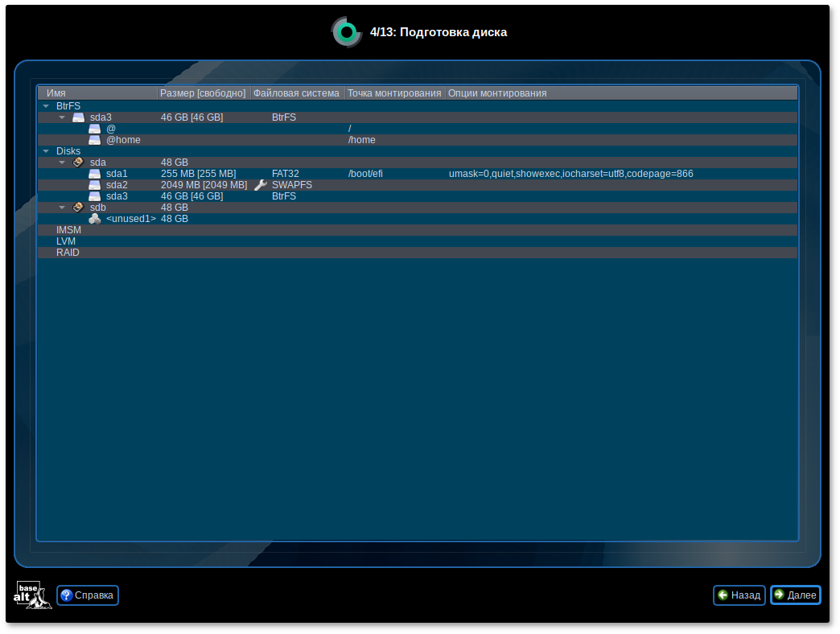
Task: Click the wrench icon on the sda2 SWAPFS row
Action: coord(259,183)
